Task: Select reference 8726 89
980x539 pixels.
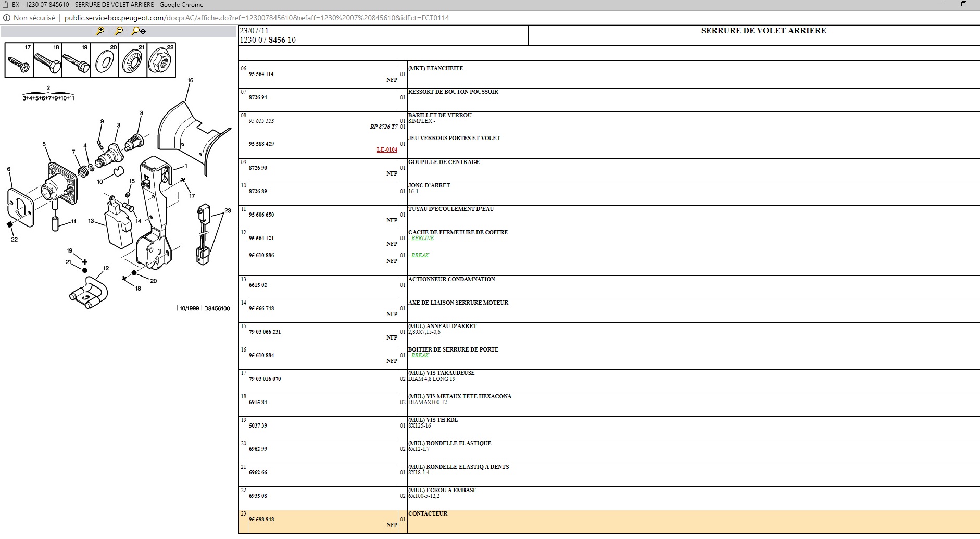Action: click(258, 191)
